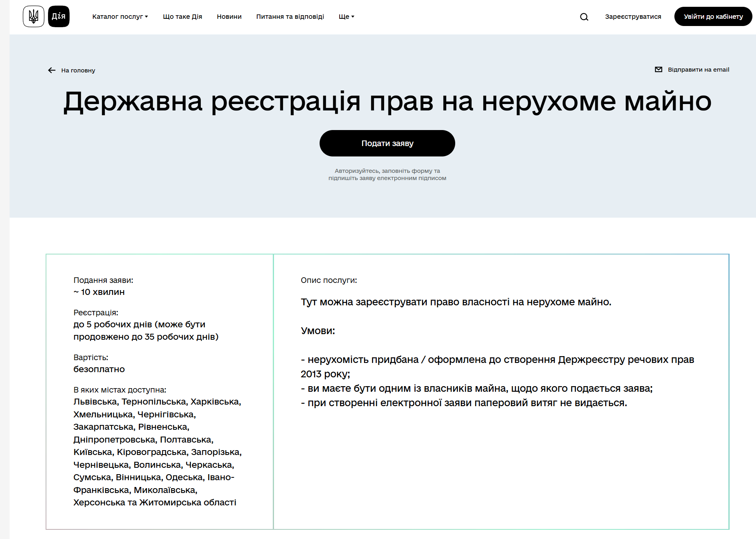Click the envelope email icon

point(658,70)
